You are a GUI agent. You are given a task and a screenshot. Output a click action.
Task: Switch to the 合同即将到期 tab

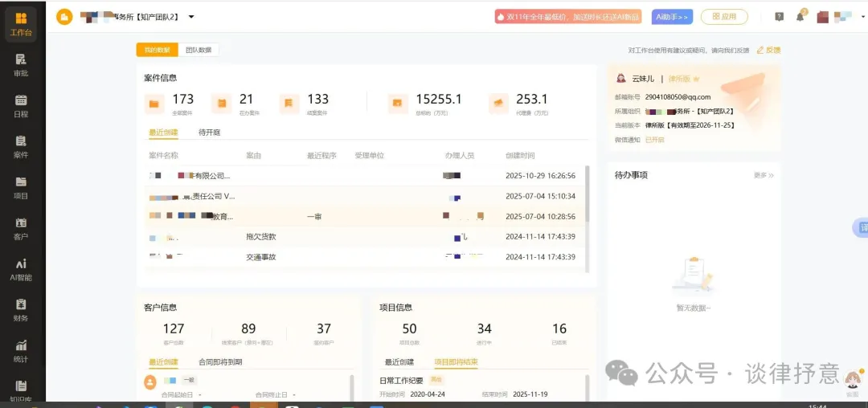pos(220,362)
